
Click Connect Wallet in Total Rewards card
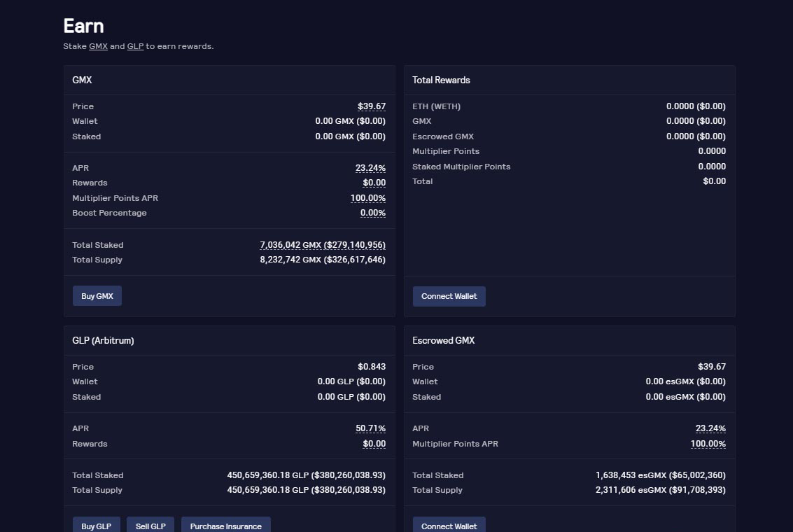click(x=449, y=296)
